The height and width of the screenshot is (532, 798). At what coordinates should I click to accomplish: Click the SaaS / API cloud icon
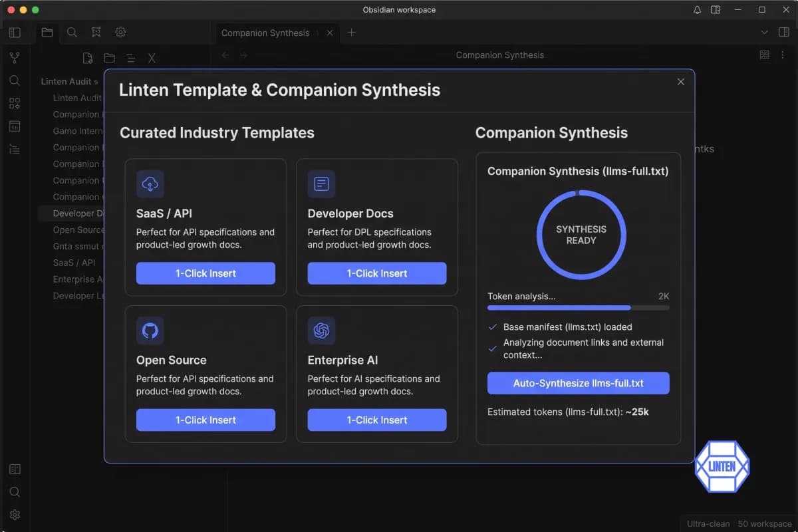[150, 184]
